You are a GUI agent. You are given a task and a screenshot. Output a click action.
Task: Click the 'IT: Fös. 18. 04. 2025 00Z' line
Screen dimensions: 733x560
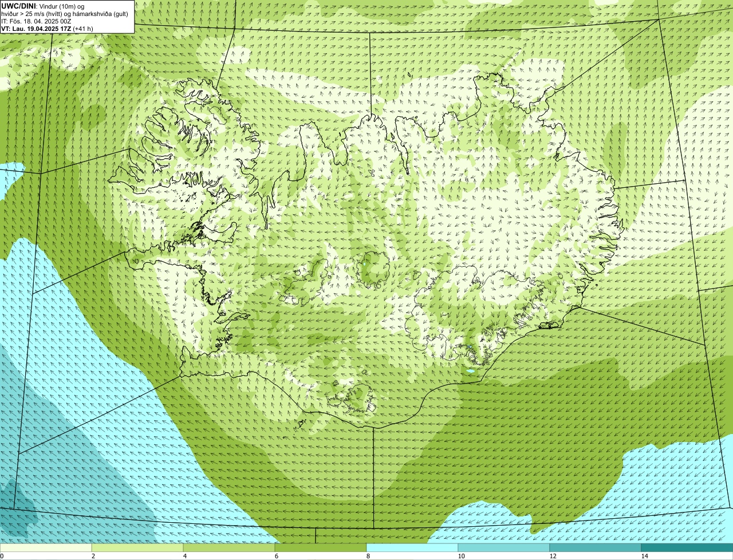36,21
